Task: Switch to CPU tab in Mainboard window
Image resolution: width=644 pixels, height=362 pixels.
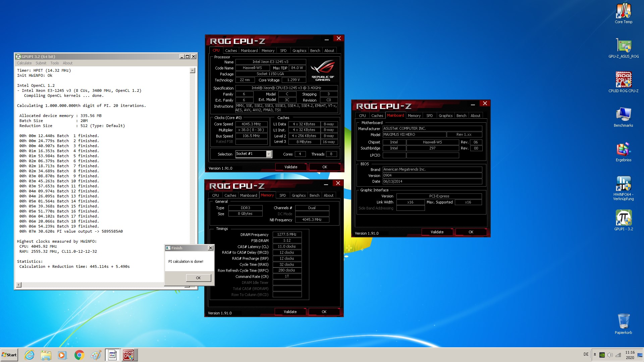Action: [x=362, y=116]
